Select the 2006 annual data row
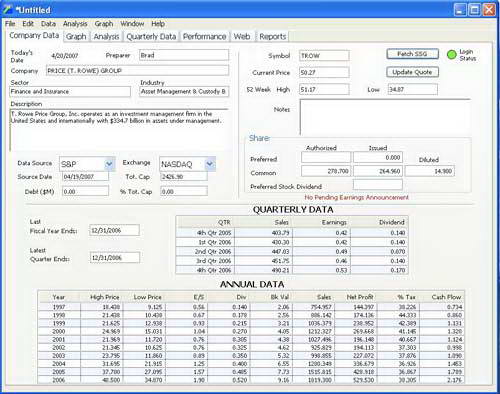500x394 pixels. [251, 380]
